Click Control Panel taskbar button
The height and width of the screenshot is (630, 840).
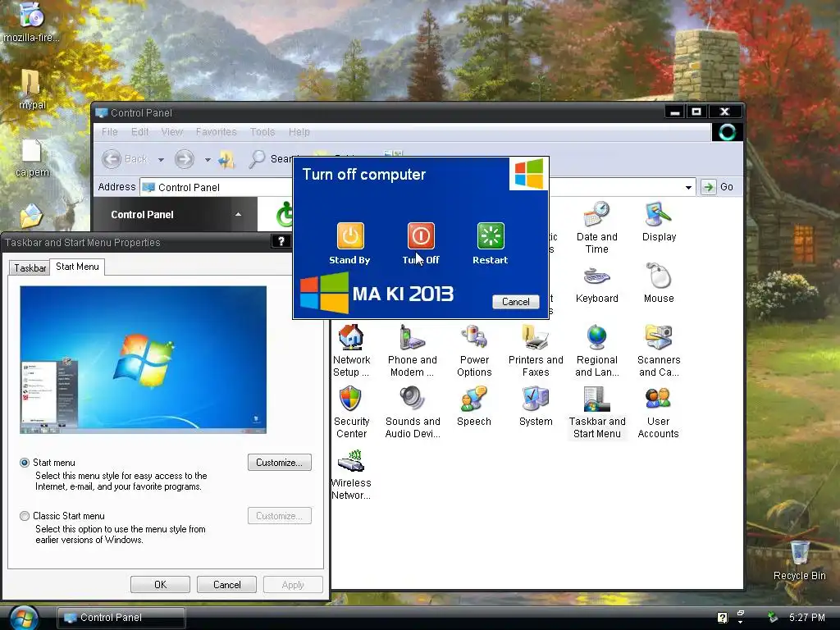pos(121,618)
